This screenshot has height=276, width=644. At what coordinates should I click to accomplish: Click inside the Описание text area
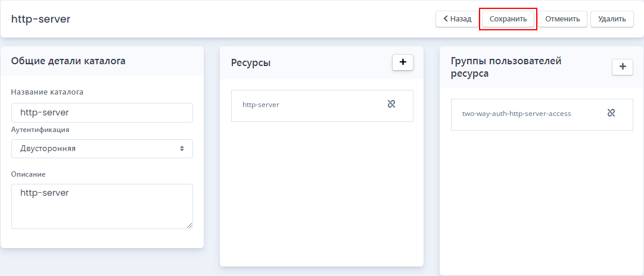tap(102, 206)
